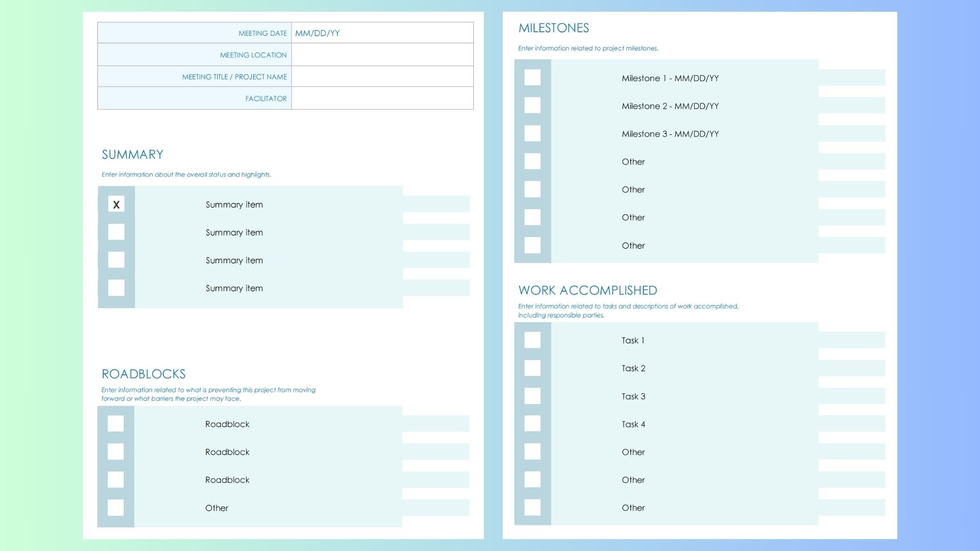Click the status cell right of Milestone 3
Image resolution: width=980 pixels, height=551 pixels.
(852, 134)
